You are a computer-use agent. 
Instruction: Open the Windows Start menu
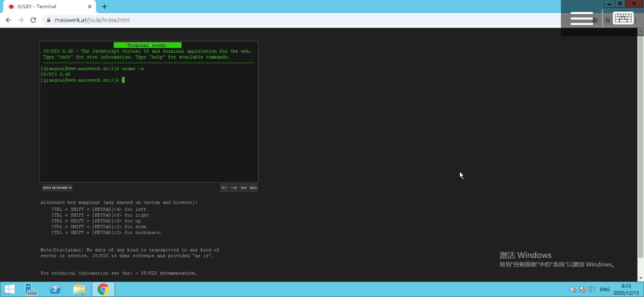[x=10, y=289]
